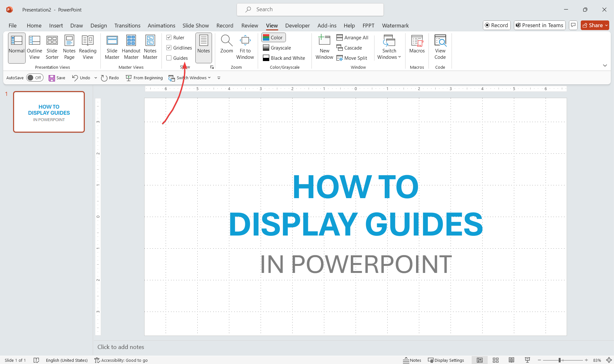This screenshot has width=614, height=364.
Task: Customize Quick Access Toolbar dropdown
Action: click(219, 78)
